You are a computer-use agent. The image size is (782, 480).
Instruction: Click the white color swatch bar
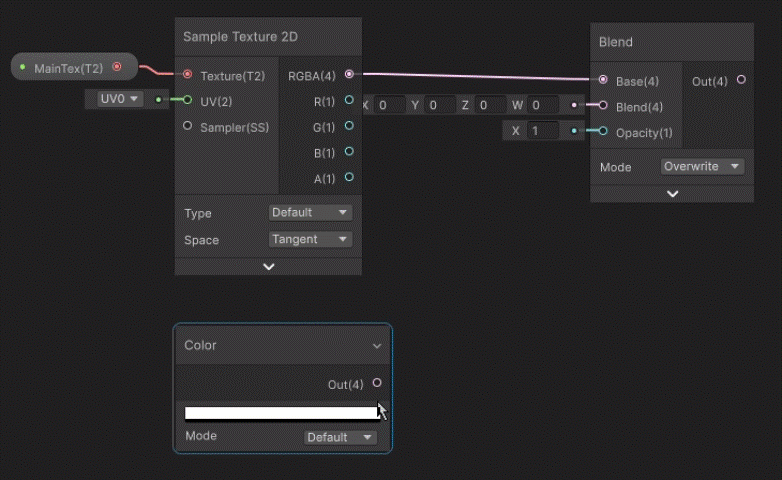[280, 413]
